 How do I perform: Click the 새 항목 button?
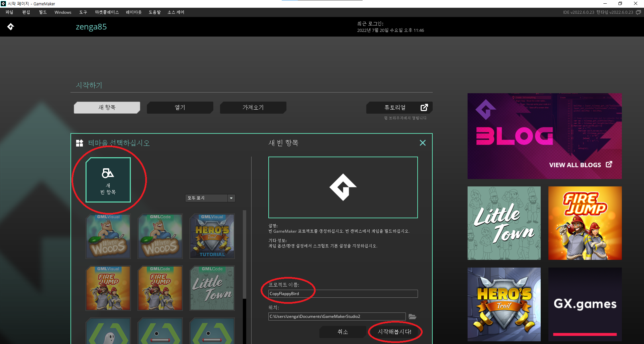pyautogui.click(x=107, y=108)
